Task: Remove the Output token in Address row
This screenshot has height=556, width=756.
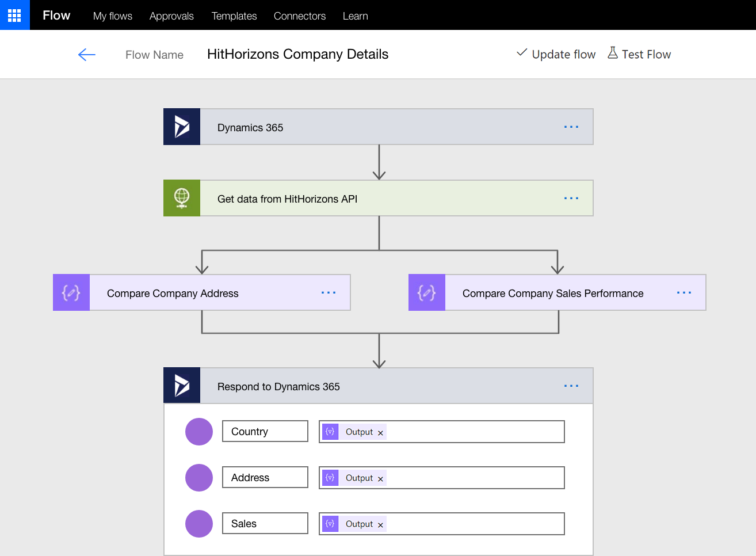Action: 380,479
